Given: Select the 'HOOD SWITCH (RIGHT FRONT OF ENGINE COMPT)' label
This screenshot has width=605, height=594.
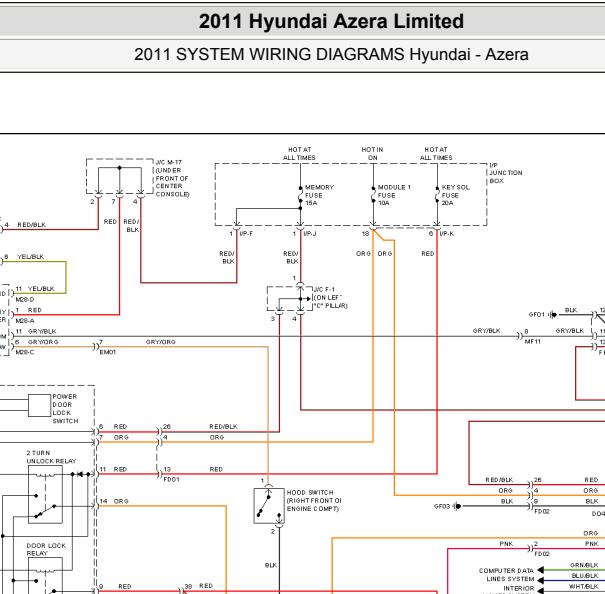Looking at the screenshot, I should tap(314, 501).
